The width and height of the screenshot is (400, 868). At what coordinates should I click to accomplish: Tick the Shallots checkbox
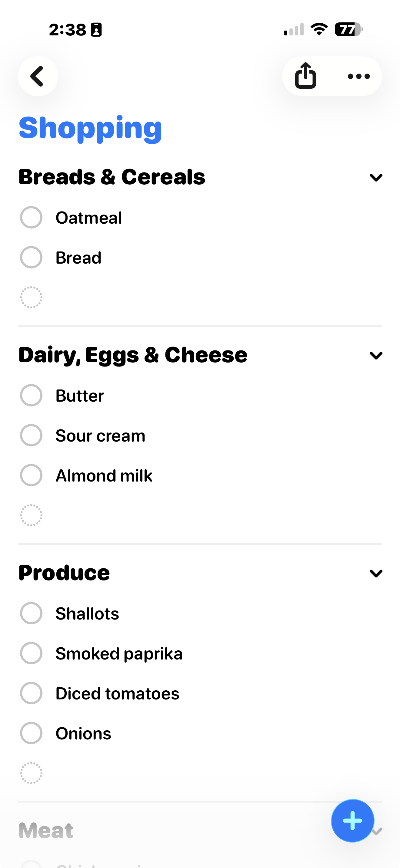pos(31,613)
